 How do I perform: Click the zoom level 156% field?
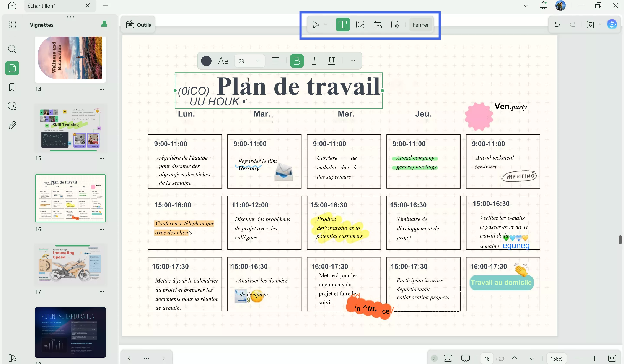[x=556, y=358]
